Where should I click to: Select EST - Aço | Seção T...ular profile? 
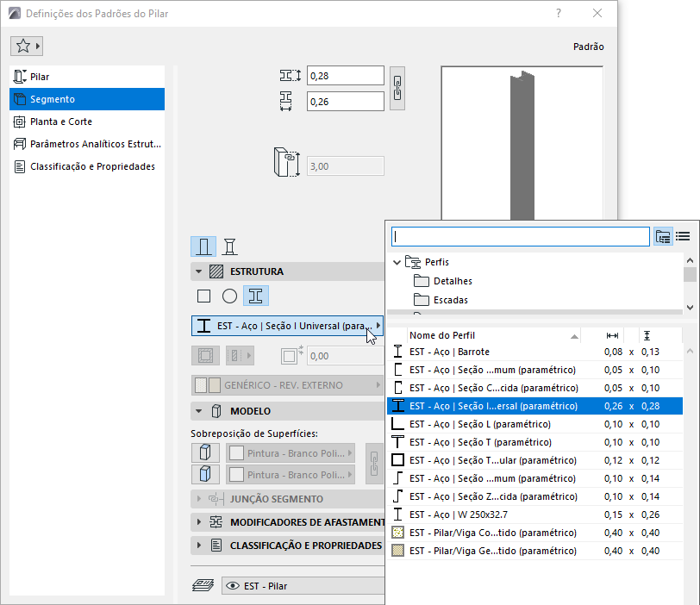534,460
